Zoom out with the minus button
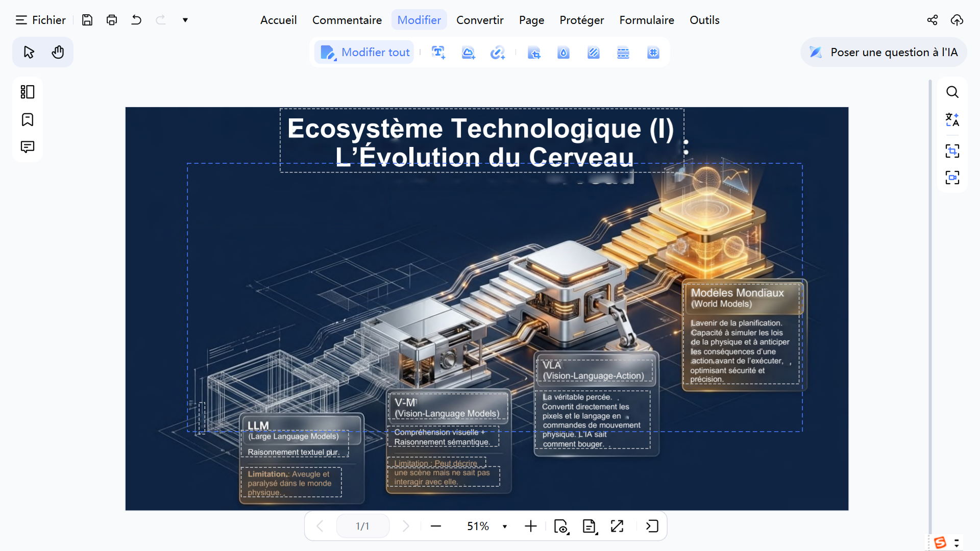 436,526
